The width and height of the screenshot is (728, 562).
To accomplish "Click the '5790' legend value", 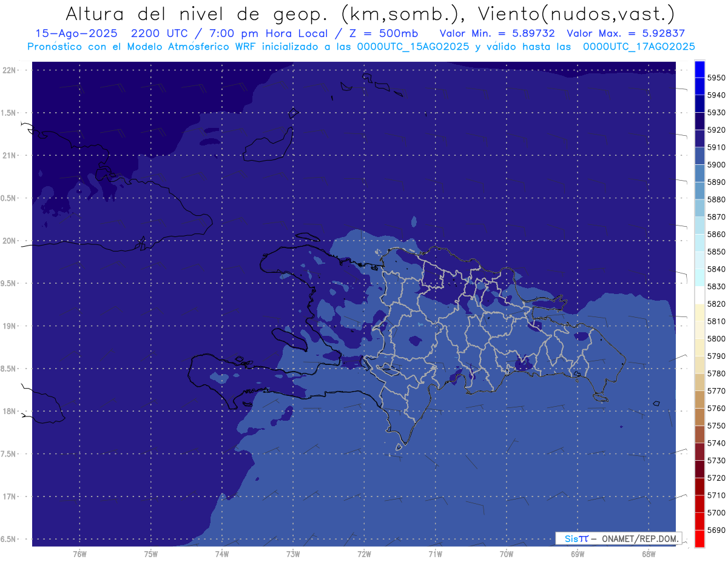I will [x=716, y=356].
